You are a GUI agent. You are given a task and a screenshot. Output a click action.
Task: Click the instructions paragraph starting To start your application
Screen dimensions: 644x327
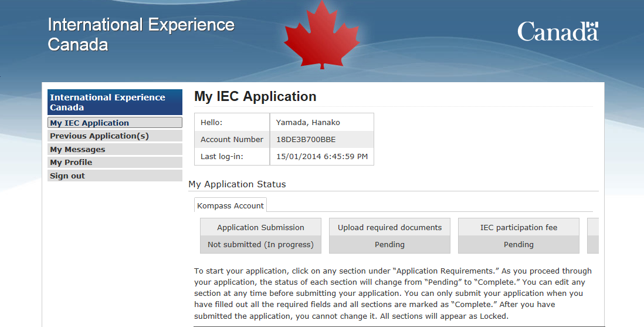coord(393,294)
